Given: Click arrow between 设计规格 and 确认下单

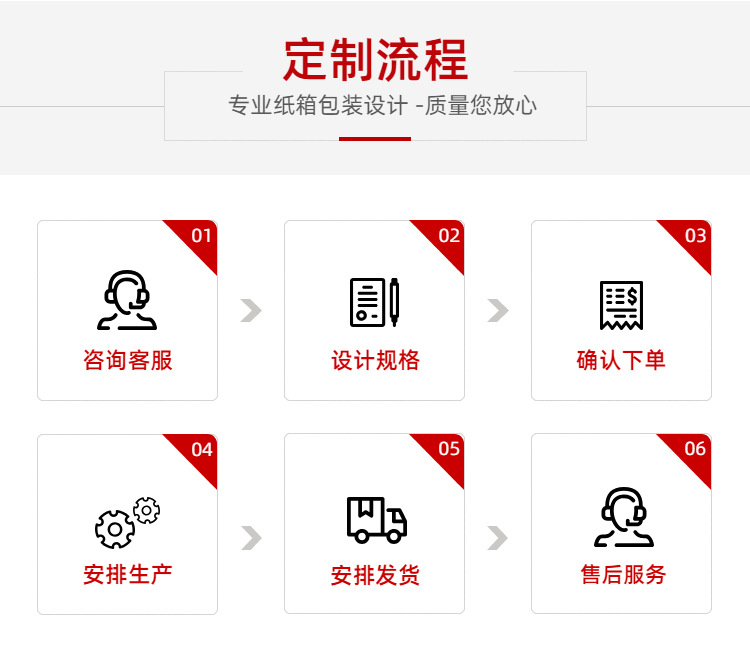Looking at the screenshot, I should [x=498, y=310].
